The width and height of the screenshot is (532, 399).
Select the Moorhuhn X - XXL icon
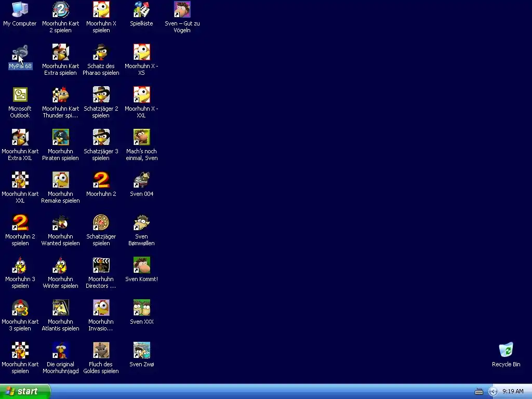pos(141,95)
